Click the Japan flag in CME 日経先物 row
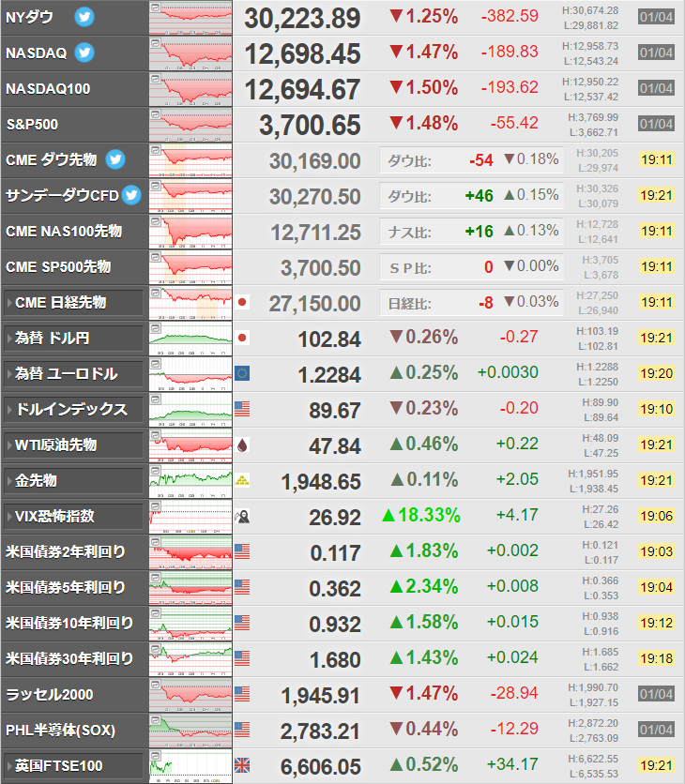 click(242, 302)
